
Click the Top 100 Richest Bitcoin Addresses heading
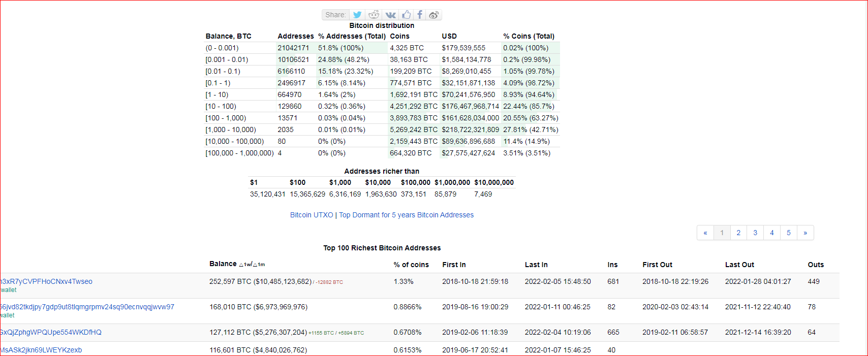(382, 248)
